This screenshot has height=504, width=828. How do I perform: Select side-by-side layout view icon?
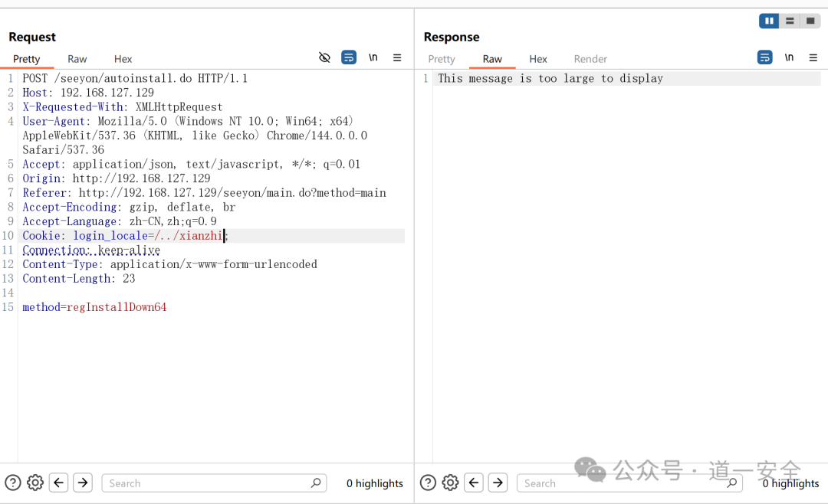click(x=769, y=21)
